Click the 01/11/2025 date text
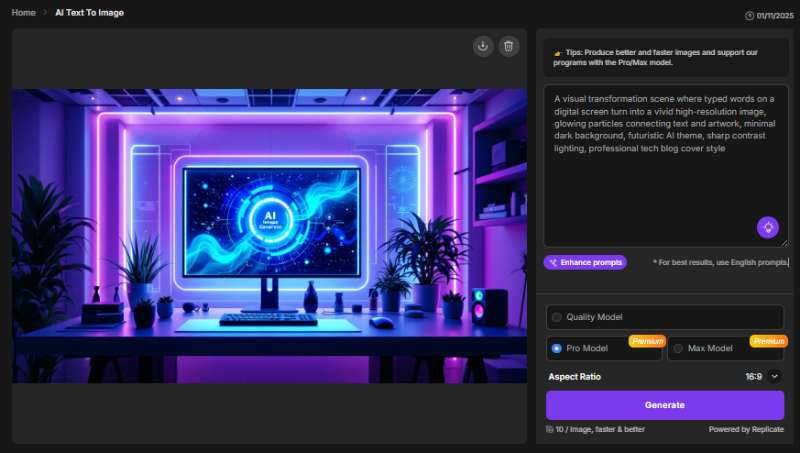 tap(775, 16)
